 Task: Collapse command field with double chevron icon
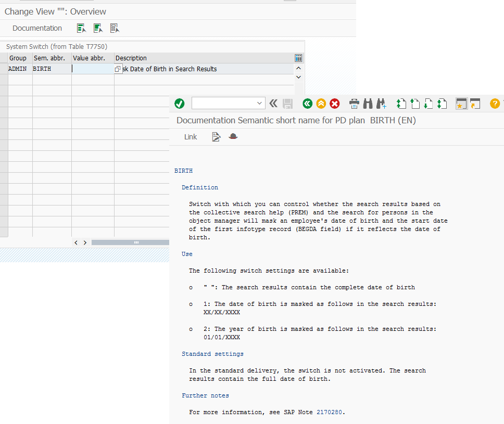pyautogui.click(x=273, y=104)
